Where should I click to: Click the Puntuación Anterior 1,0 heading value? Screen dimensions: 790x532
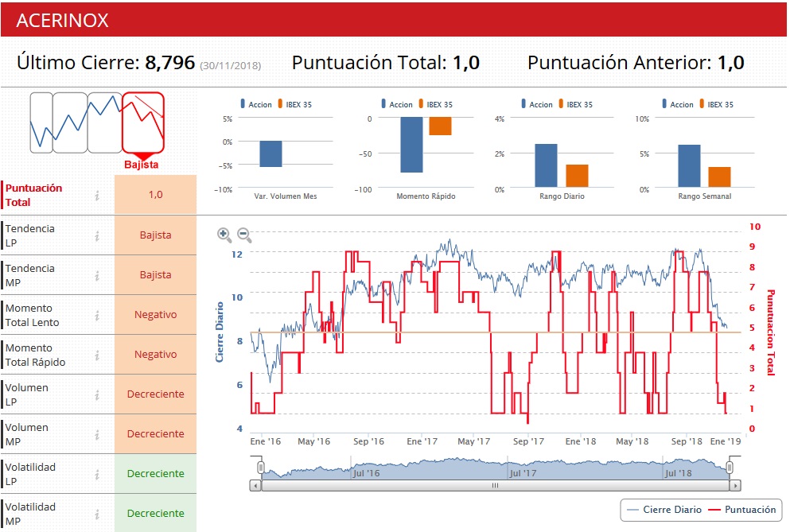pos(730,63)
